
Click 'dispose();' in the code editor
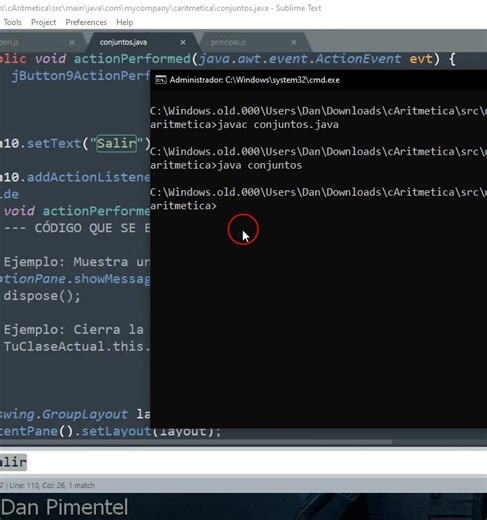(x=42, y=296)
